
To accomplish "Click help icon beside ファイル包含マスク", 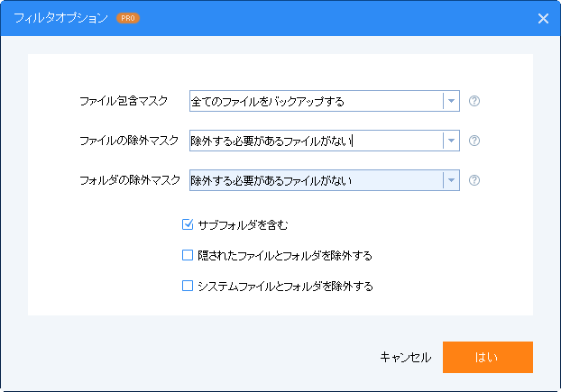I will click(x=474, y=101).
